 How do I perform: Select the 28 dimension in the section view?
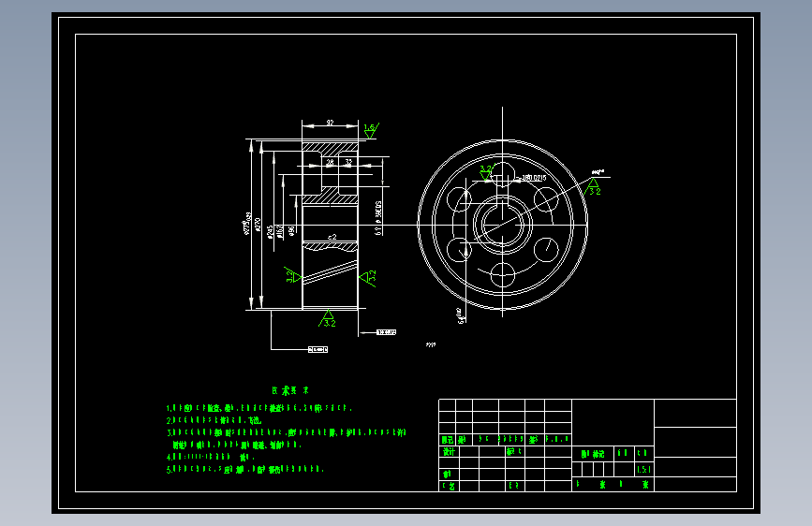330,162
